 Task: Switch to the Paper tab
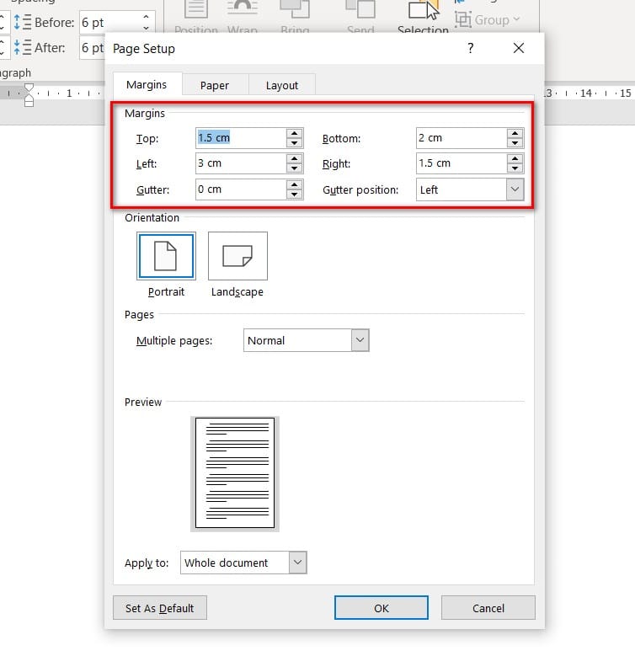point(215,85)
